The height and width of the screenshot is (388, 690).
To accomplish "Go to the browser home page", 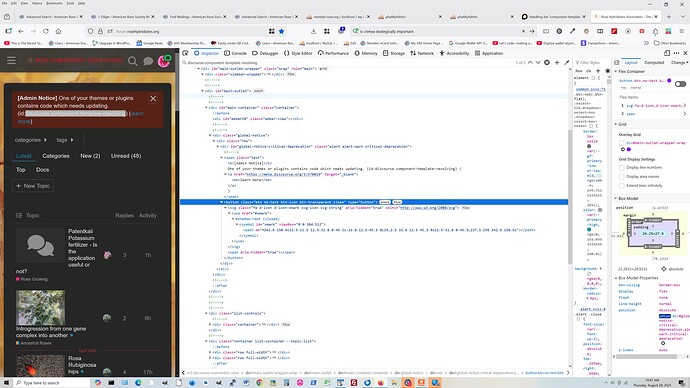I will 58,31.
